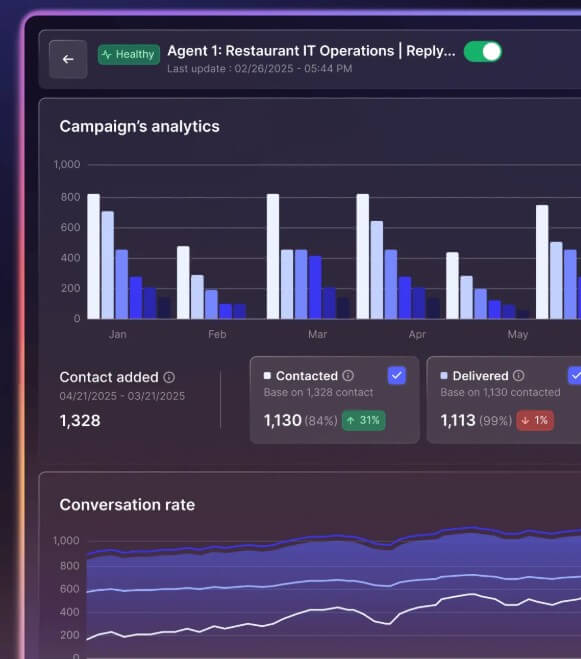Click the Contacted card's (84%) text

coord(321,421)
